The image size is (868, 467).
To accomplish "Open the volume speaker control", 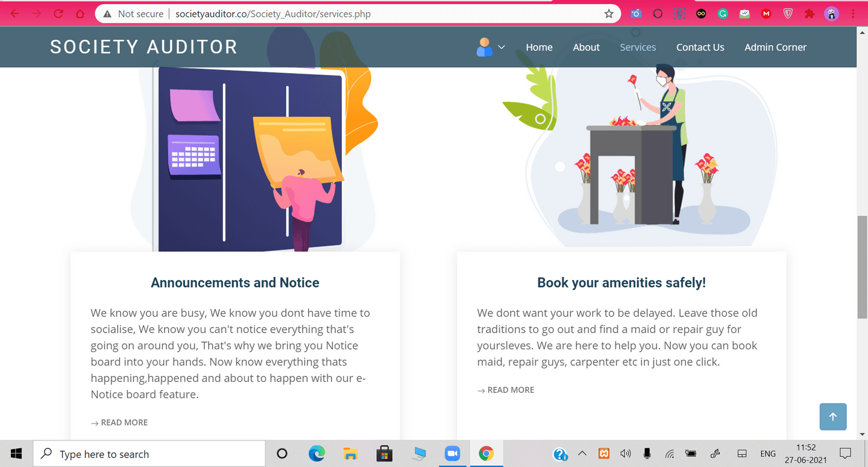I will (626, 454).
